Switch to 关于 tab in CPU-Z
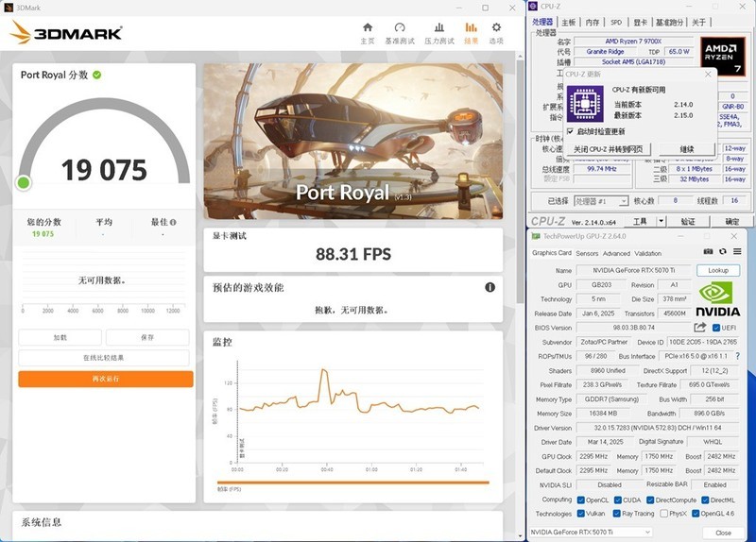The image size is (756, 542). (x=698, y=22)
